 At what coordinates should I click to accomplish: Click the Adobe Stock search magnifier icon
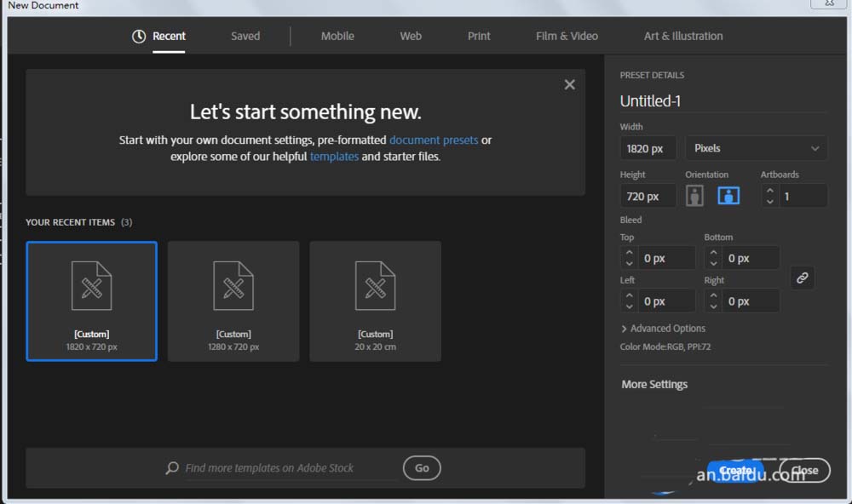(x=172, y=467)
